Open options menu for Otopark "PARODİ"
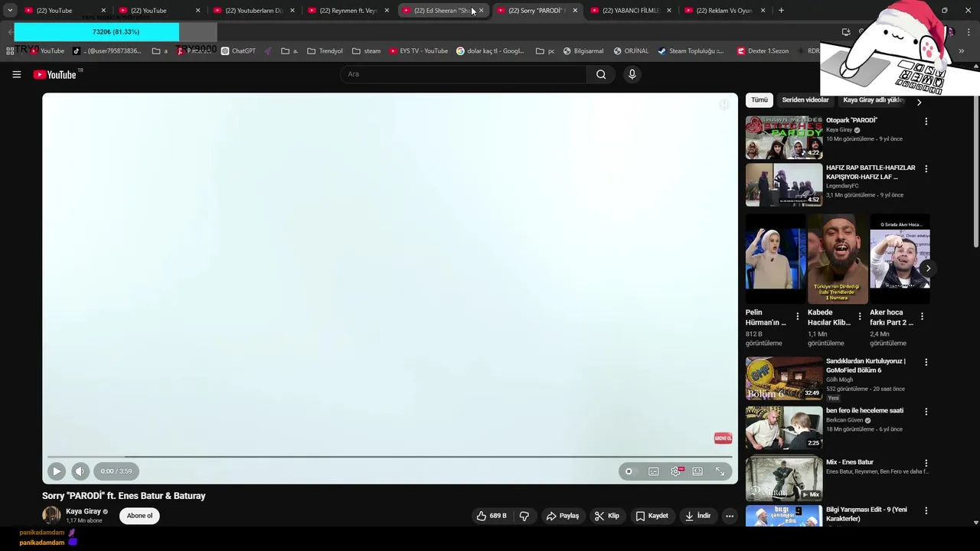 926,121
